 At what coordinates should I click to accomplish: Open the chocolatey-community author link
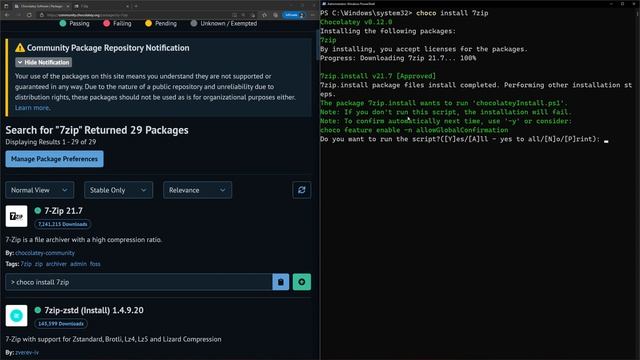[45, 253]
